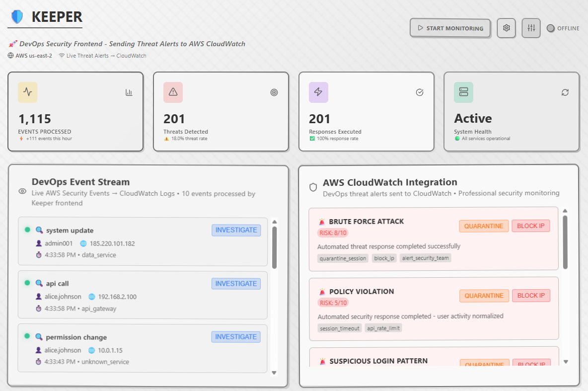The width and height of the screenshot is (588, 391).
Task: Click the CloudWatch panel scroll down arrow
Action: click(x=566, y=362)
